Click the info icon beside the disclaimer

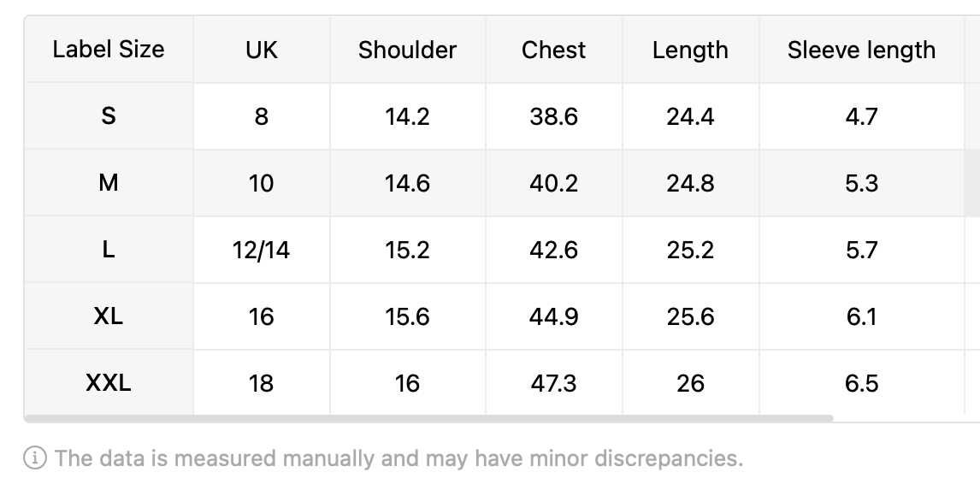pos(35,458)
